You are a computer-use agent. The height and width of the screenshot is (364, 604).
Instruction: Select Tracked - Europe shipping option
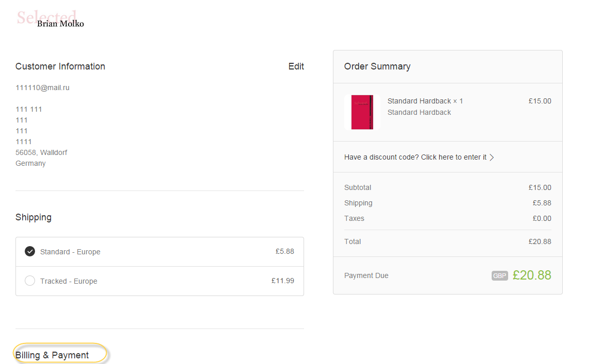pos(159,281)
